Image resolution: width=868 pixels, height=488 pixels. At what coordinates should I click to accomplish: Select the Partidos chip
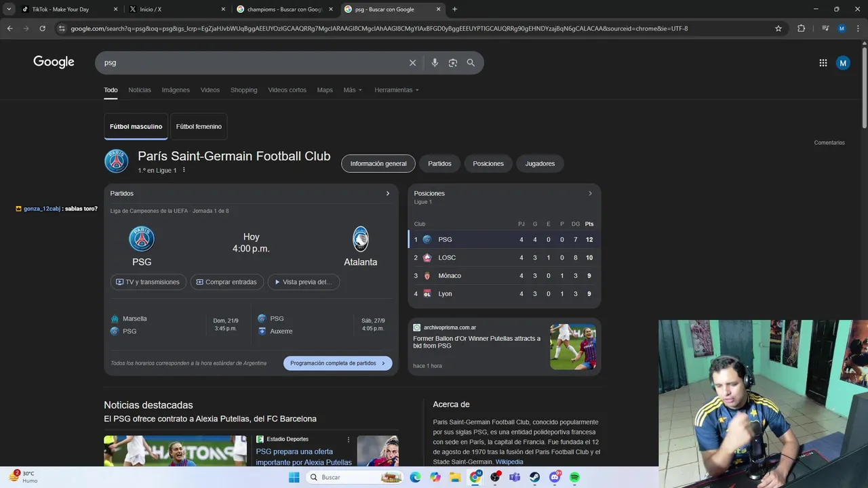439,163
